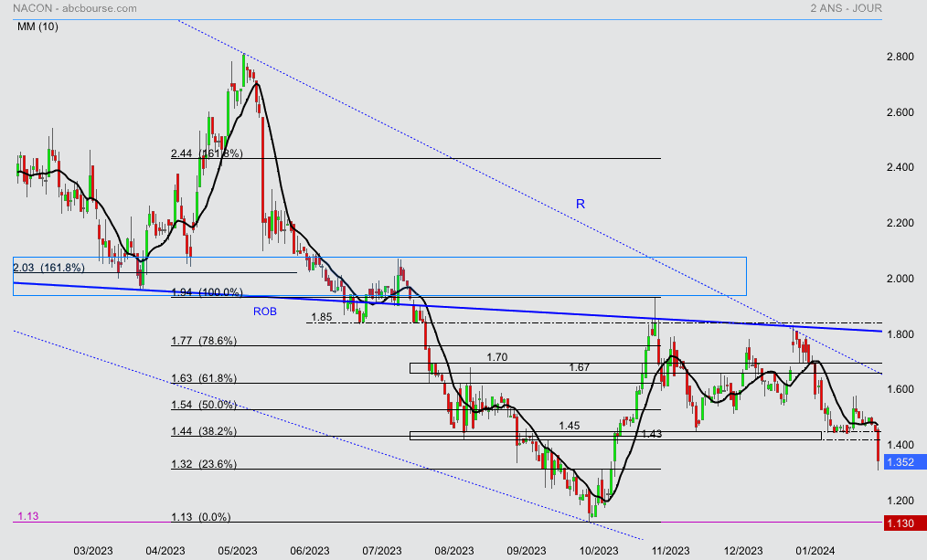Image resolution: width=927 pixels, height=560 pixels.
Task: Select the MM (10) moving average label
Action: click(x=37, y=26)
